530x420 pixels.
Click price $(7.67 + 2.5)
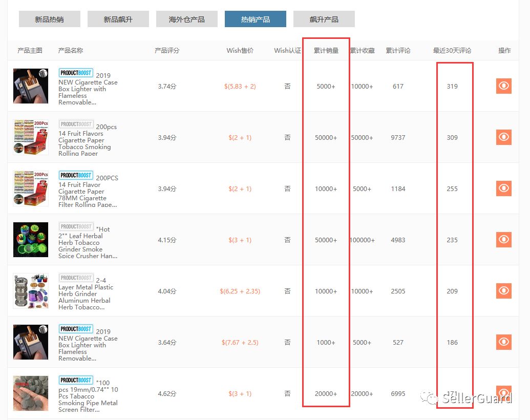(240, 342)
